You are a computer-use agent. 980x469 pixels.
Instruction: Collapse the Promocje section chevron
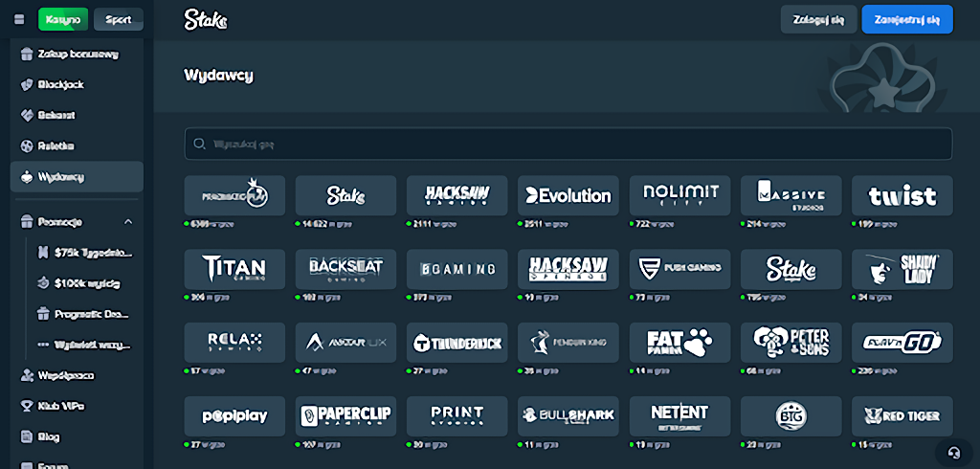pos(128,222)
